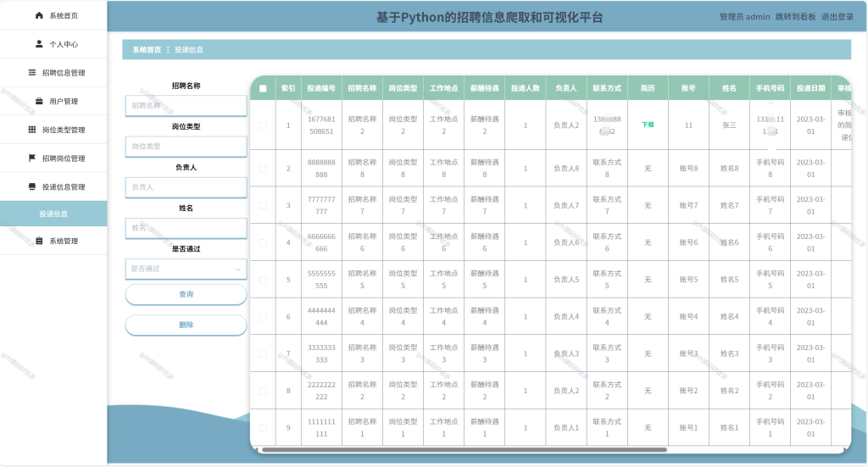Collapse 投递信息管理 menu
The height and width of the screenshot is (467, 868).
tap(53, 186)
